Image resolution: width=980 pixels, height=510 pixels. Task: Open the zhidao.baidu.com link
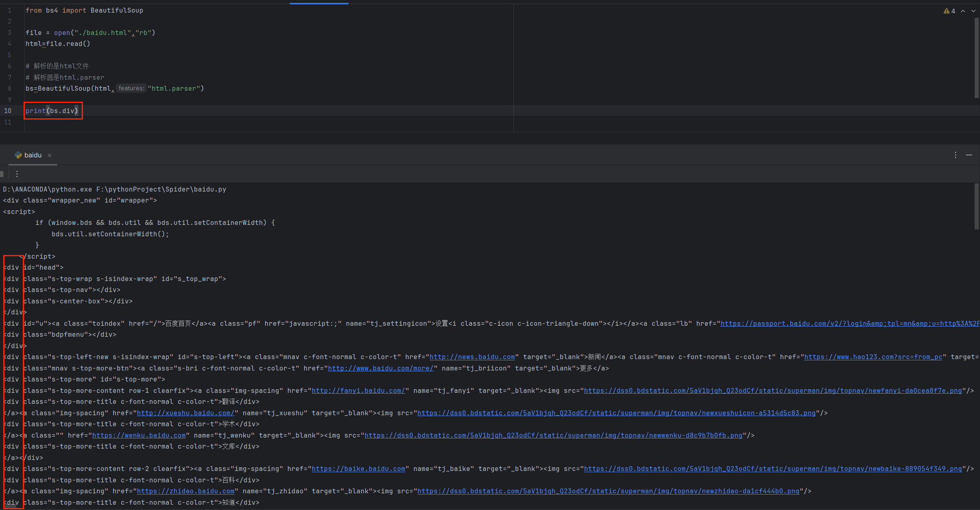(x=186, y=491)
